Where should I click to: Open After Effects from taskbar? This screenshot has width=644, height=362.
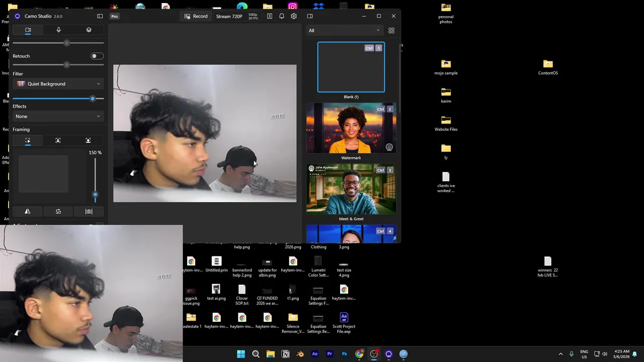[x=315, y=354]
